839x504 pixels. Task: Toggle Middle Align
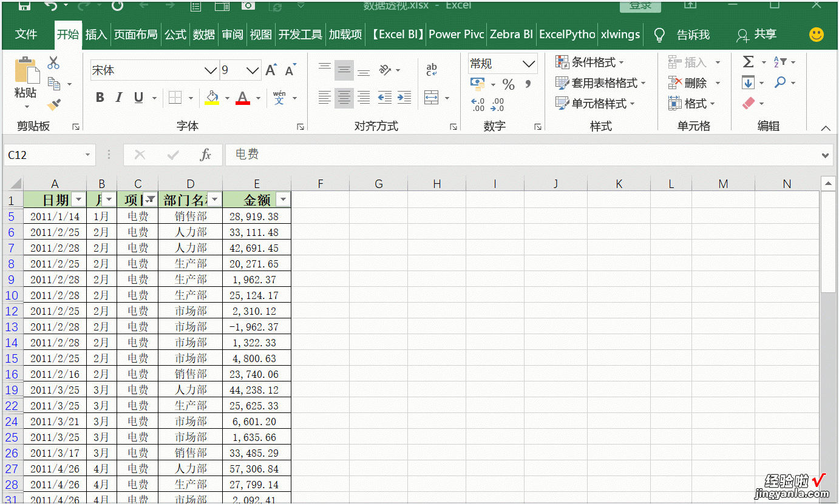[x=344, y=70]
